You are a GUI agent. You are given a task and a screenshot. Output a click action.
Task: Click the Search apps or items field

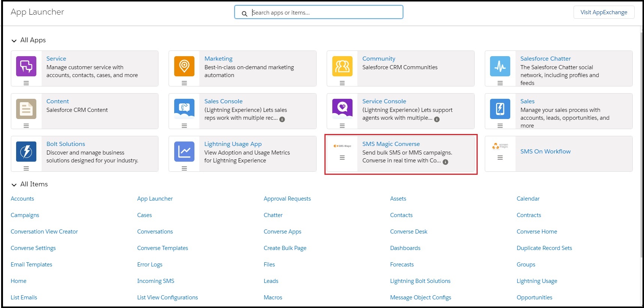[319, 12]
